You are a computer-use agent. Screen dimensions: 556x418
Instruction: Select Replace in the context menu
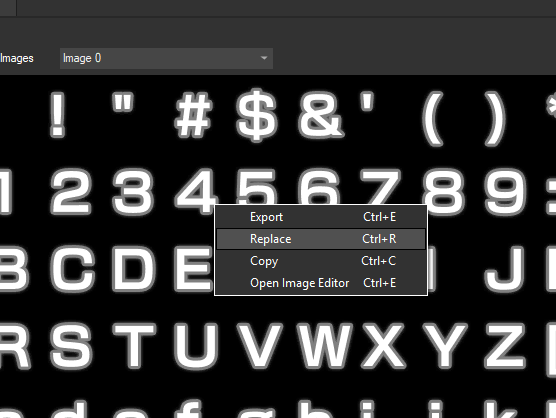click(x=321, y=239)
